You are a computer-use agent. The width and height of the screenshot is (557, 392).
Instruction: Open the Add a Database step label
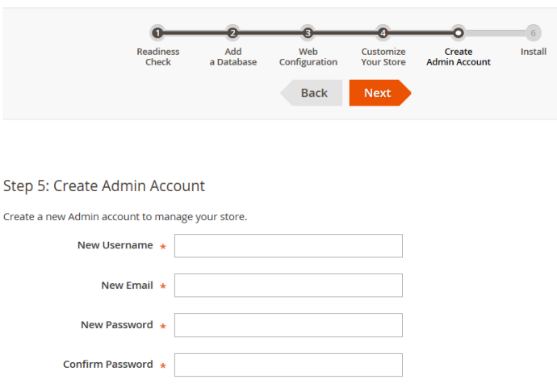pyautogui.click(x=233, y=56)
